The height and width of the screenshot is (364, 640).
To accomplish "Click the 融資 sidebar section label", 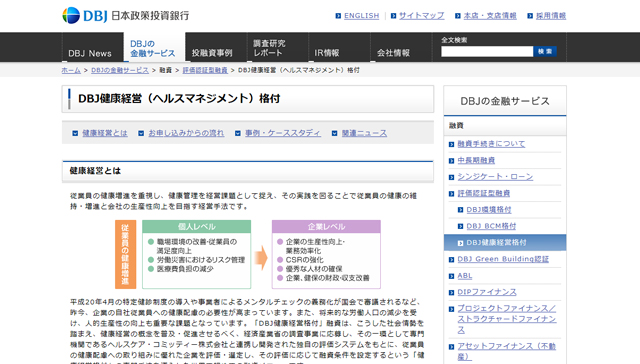I will (456, 126).
